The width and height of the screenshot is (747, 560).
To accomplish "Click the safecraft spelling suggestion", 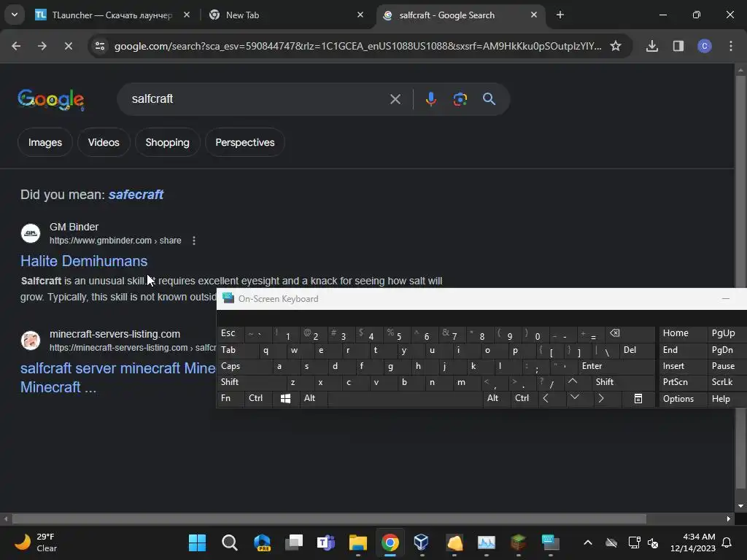I will point(136,194).
